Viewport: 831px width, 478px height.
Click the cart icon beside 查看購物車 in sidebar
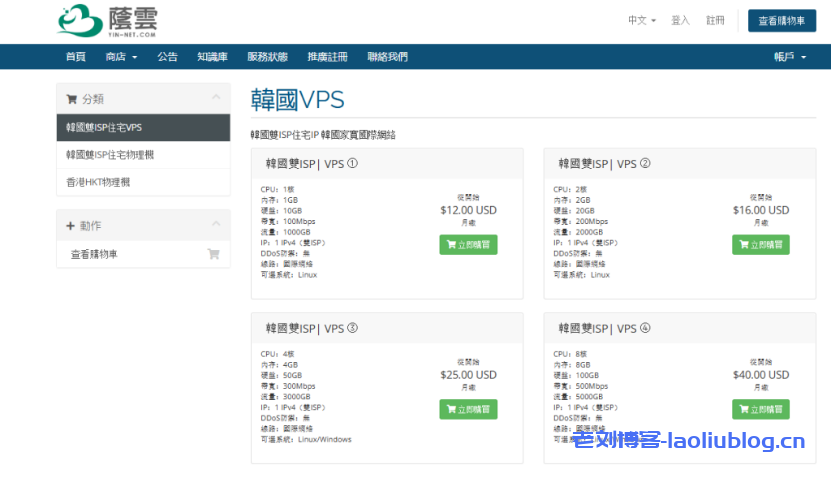click(213, 254)
